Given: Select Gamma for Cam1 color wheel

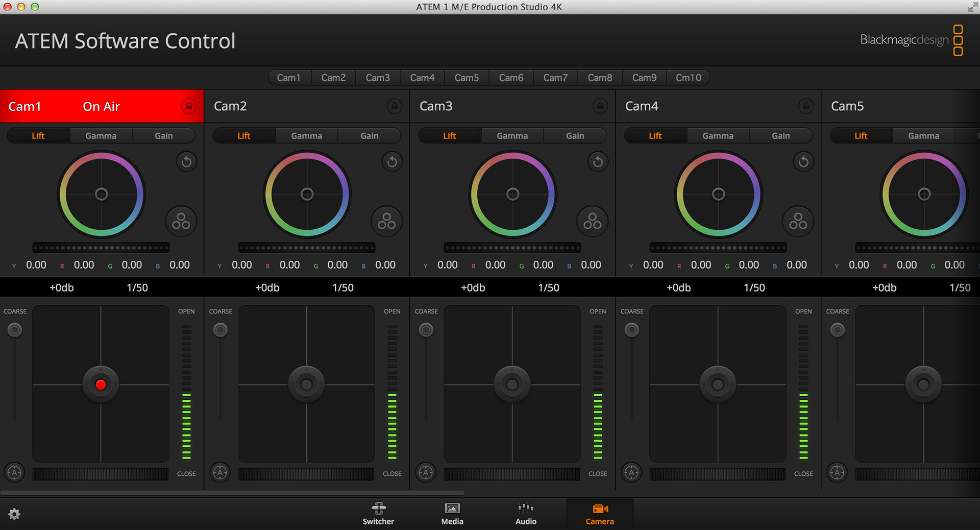Looking at the screenshot, I should click(x=101, y=136).
